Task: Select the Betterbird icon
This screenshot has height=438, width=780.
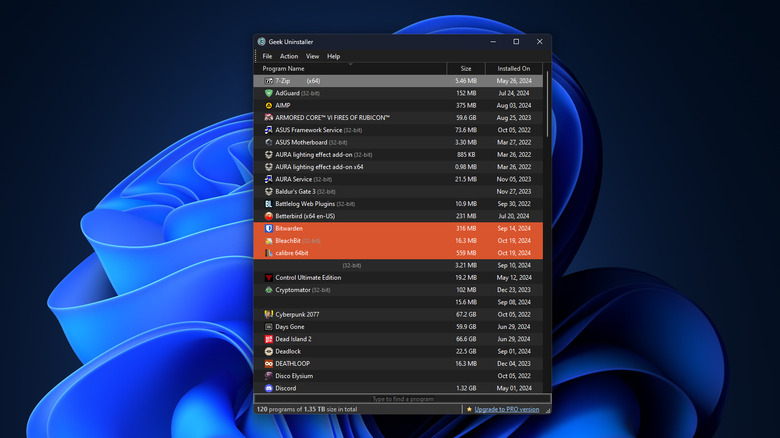Action: pos(269,216)
